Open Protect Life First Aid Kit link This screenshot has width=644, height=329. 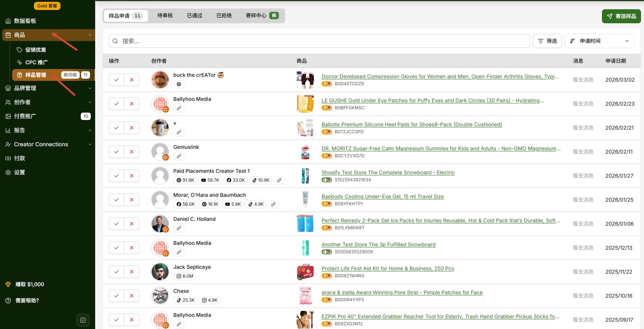coord(388,268)
